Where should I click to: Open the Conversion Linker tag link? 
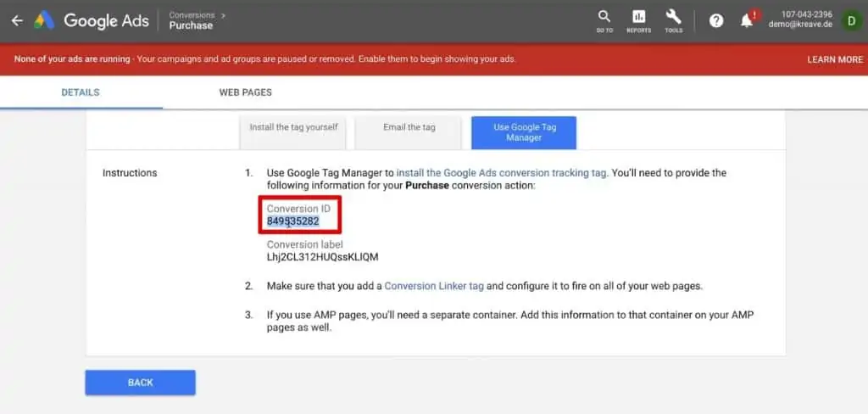(x=435, y=287)
